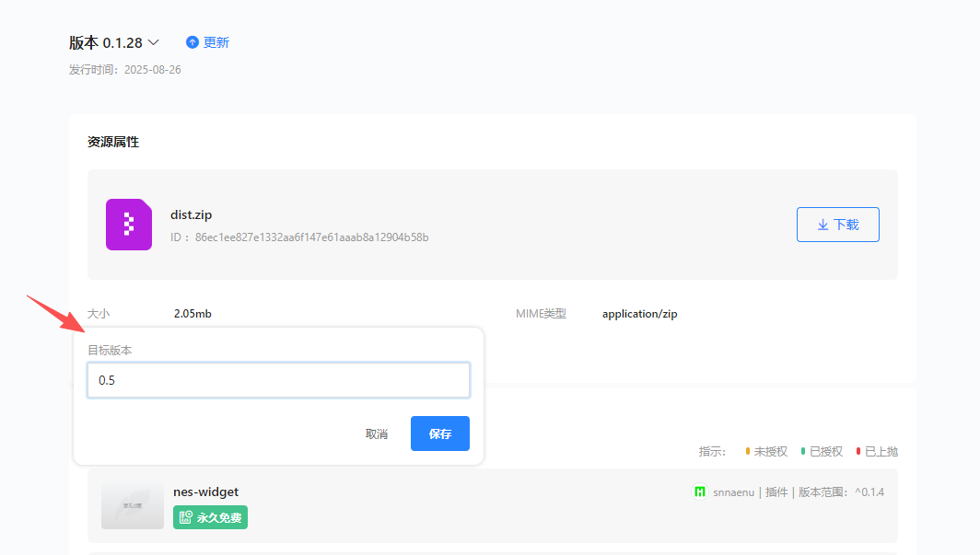Click the red 已上抛 legend marker
Viewport: 980px width, 555px height.
(x=858, y=451)
